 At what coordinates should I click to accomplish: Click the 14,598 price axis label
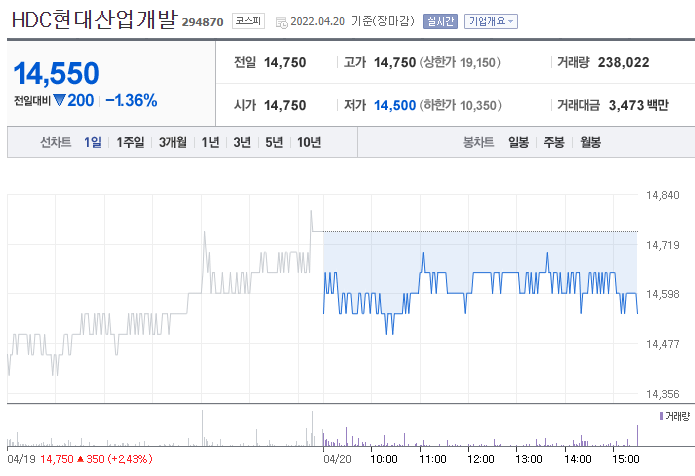pos(663,294)
